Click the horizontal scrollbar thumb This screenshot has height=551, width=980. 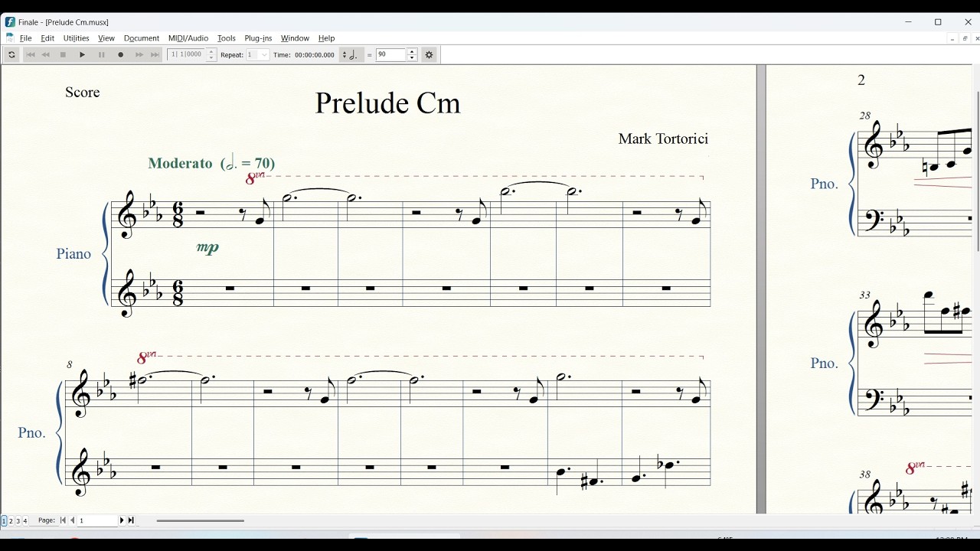pos(201,521)
